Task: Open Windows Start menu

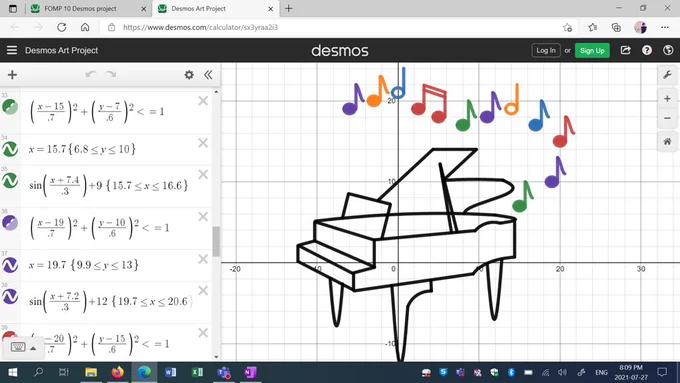Action: click(12, 372)
